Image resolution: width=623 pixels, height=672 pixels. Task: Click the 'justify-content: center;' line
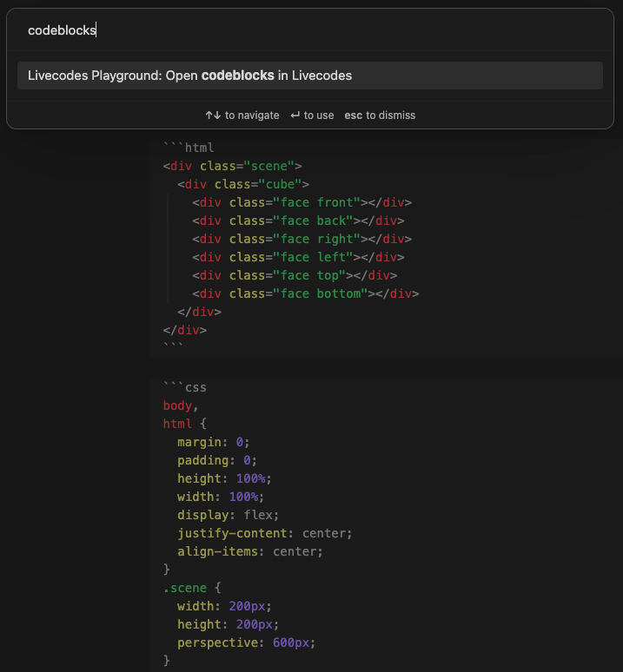(264, 533)
